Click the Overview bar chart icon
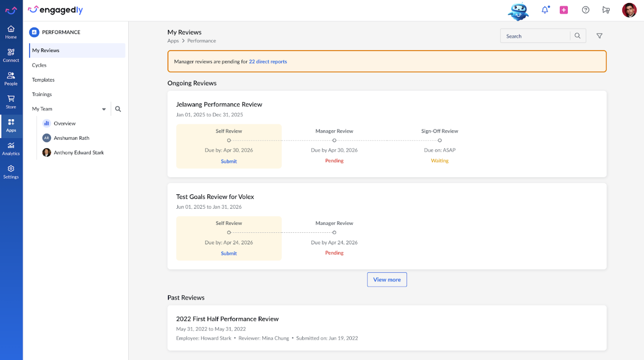The image size is (644, 360). point(47,123)
